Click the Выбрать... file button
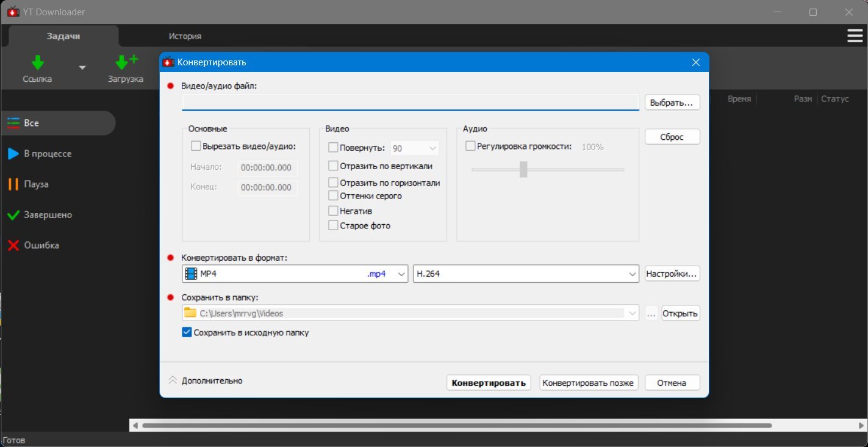This screenshot has width=868, height=447. click(672, 103)
